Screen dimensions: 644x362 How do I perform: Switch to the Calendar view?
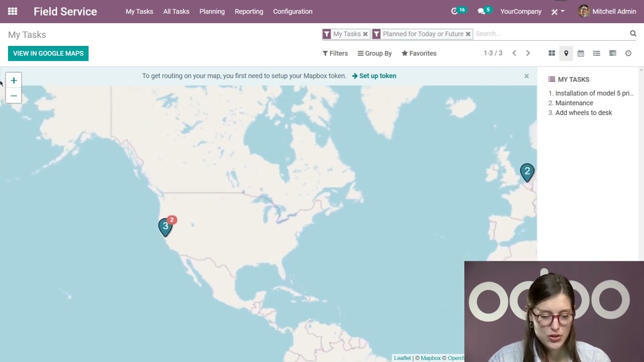pos(581,53)
